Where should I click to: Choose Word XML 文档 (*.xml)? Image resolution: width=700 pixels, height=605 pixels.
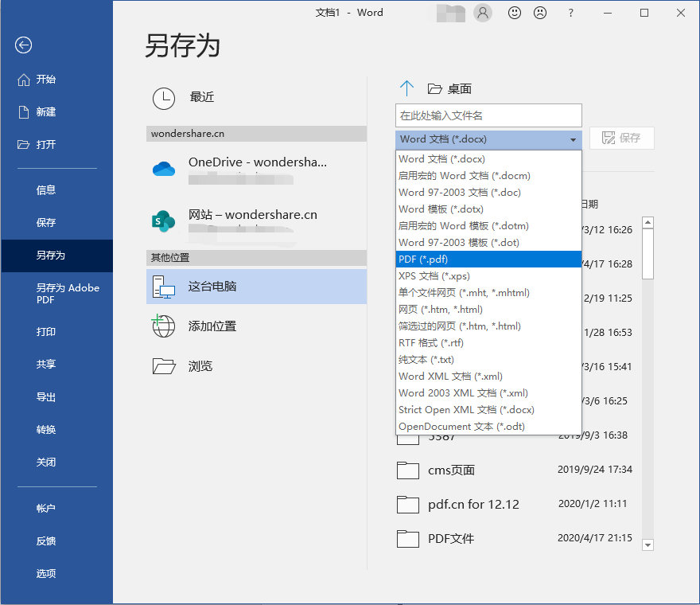[488, 377]
